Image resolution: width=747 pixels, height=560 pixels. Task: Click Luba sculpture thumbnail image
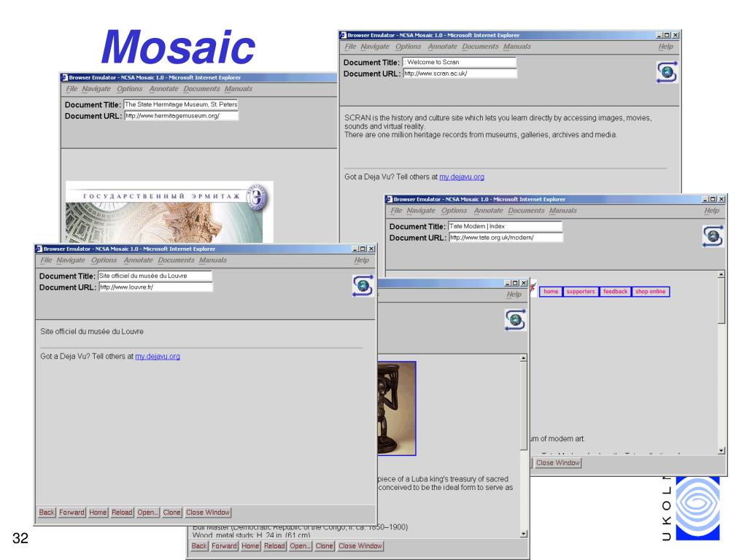click(396, 408)
